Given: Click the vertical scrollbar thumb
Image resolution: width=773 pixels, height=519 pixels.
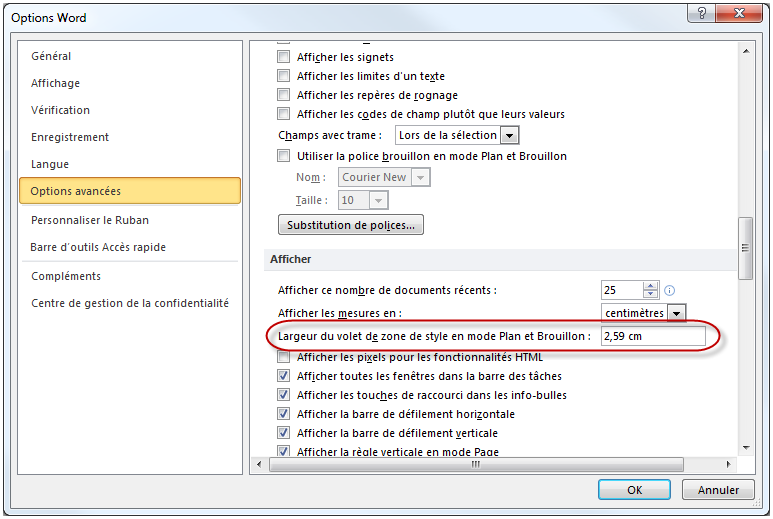Looking at the screenshot, I should [x=745, y=248].
